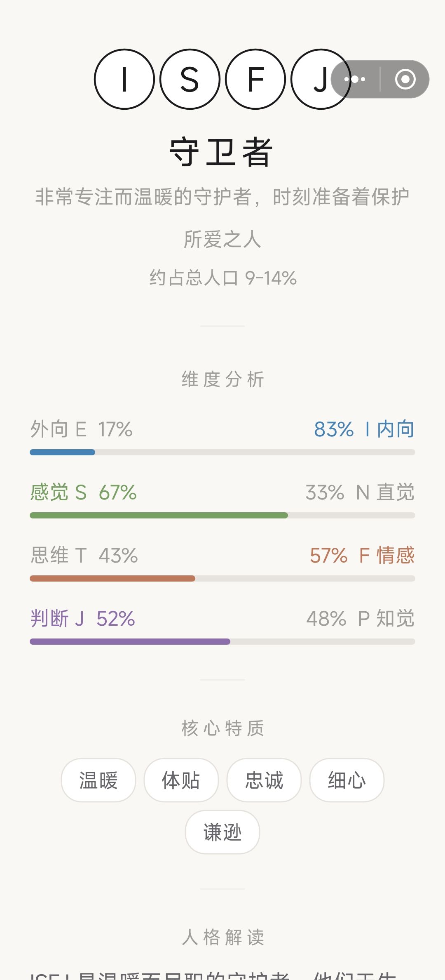
Task: Tap the circled letter J
Action: coord(321,79)
